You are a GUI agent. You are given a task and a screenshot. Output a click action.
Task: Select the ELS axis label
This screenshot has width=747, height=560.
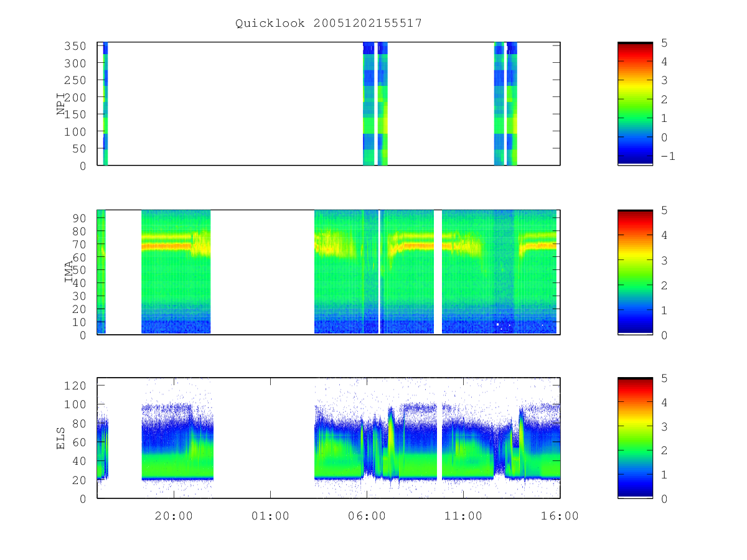coord(62,437)
